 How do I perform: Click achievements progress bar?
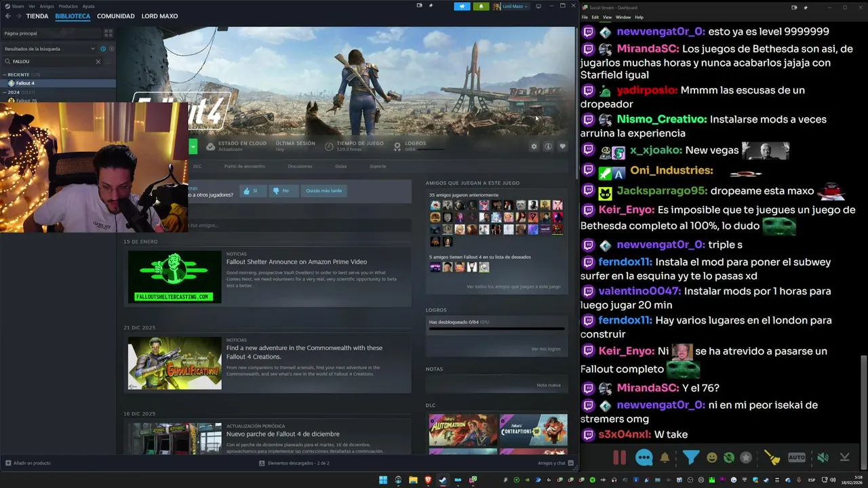pyautogui.click(x=496, y=329)
